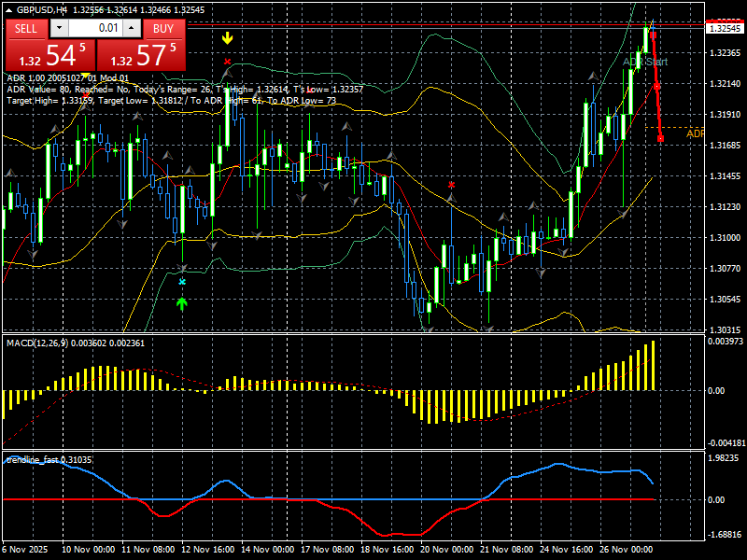The height and width of the screenshot is (560, 747).
Task: Click the 1.32 57 buy price tile
Action: pyautogui.click(x=142, y=55)
